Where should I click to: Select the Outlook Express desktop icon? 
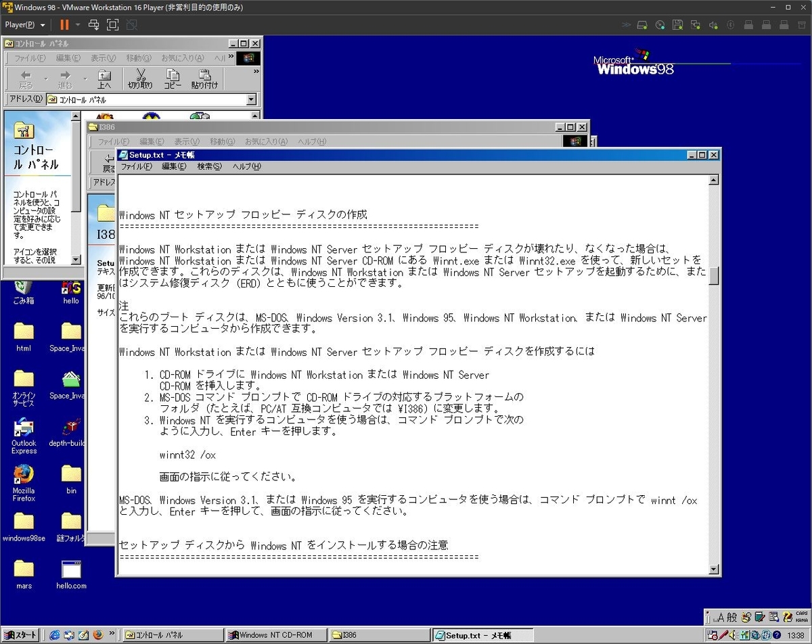(x=23, y=437)
